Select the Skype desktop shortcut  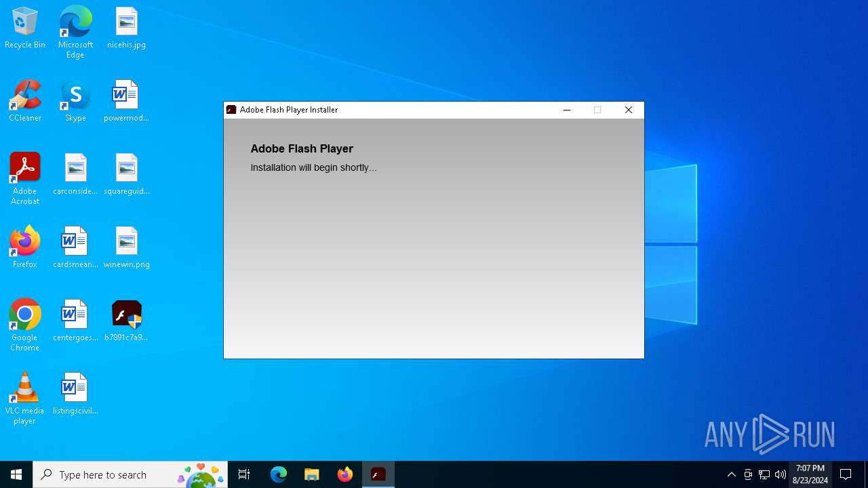pos(75,102)
